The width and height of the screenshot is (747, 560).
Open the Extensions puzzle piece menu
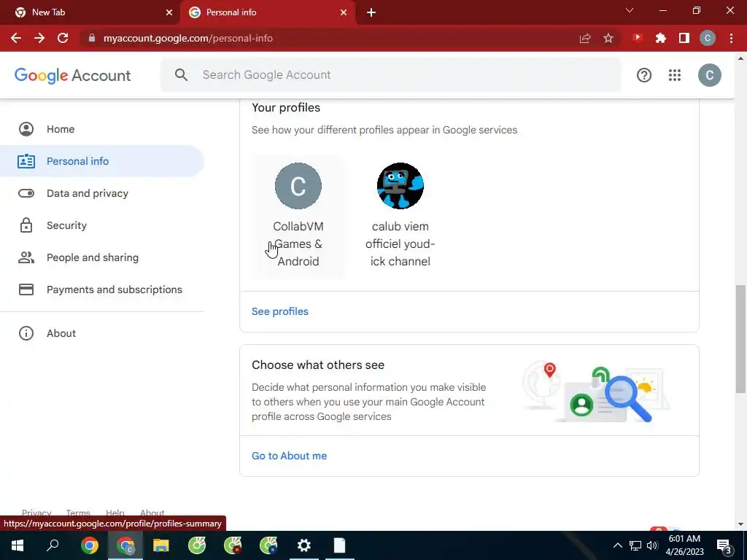(661, 38)
